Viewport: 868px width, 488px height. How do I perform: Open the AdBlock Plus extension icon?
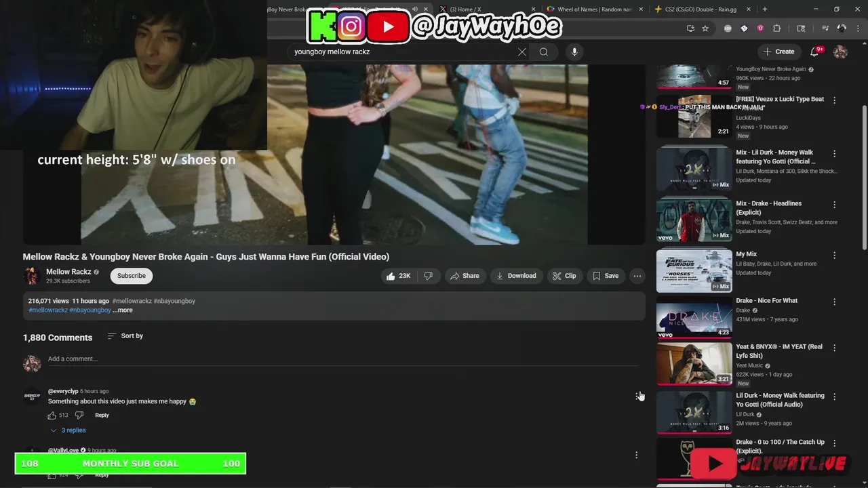(x=728, y=28)
